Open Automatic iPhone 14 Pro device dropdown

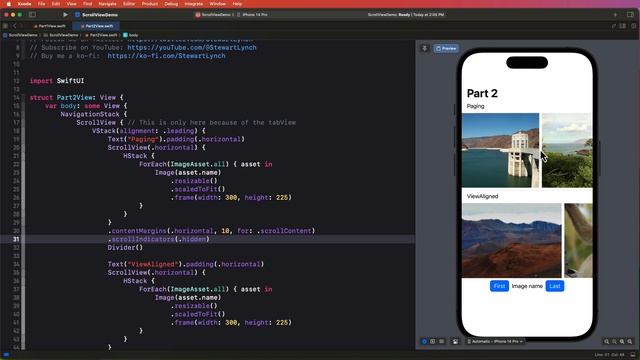495,342
